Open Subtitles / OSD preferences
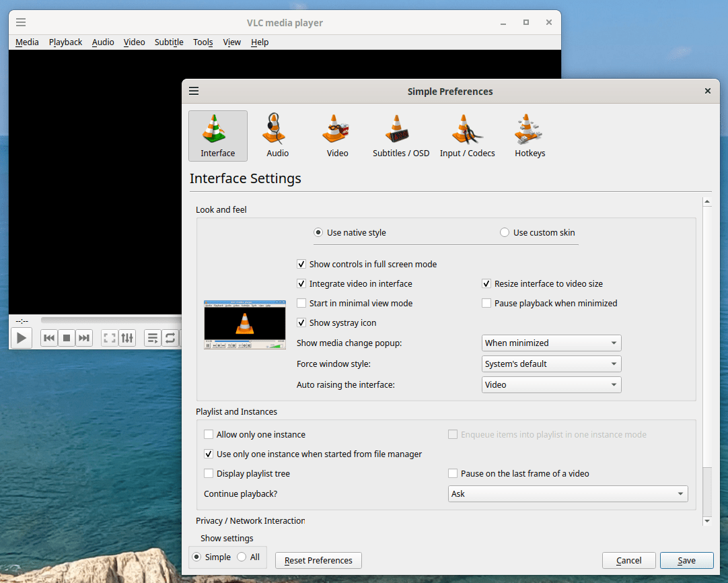 point(401,135)
